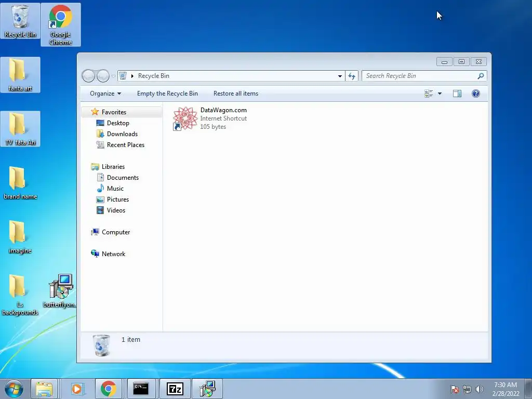532x399 pixels.
Task: Click the network icon in system tray
Action: 467,389
